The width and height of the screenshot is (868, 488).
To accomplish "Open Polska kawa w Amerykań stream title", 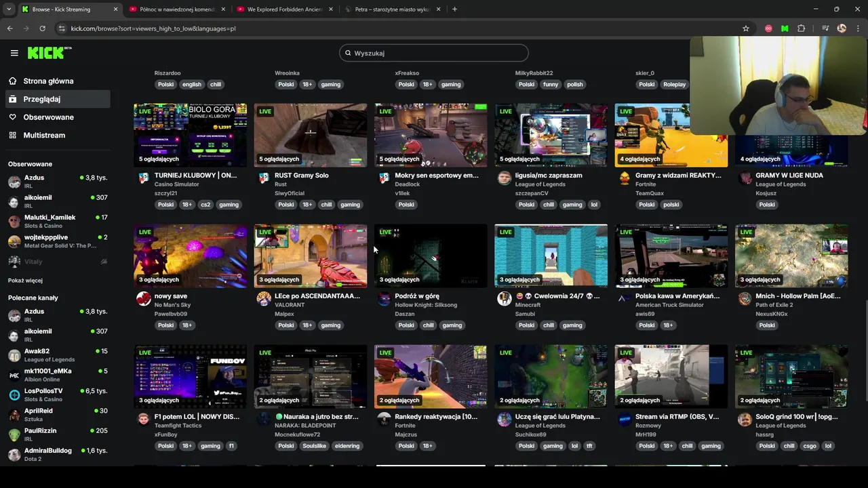I will 677,296.
